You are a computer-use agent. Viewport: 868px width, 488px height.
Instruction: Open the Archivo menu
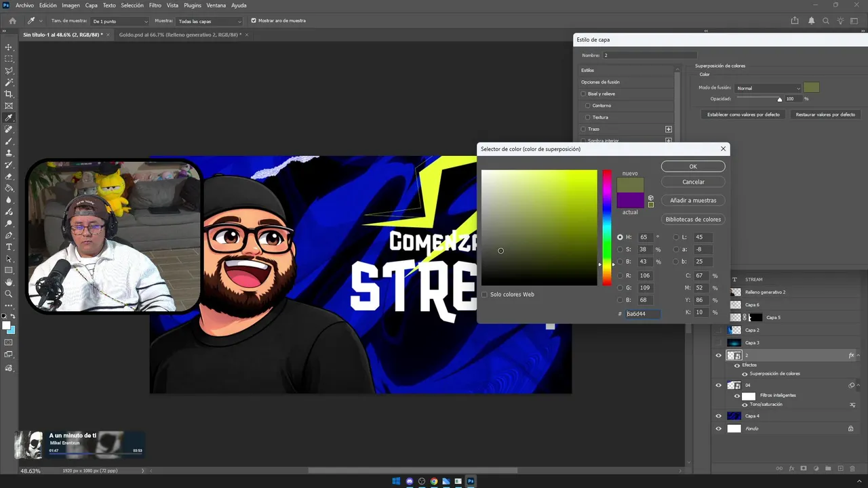tap(24, 5)
